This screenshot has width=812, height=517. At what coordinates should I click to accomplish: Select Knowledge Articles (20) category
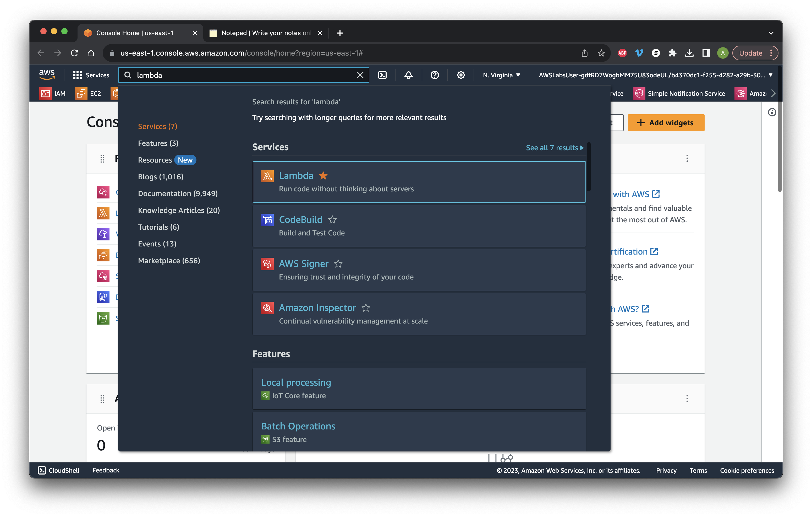point(179,210)
